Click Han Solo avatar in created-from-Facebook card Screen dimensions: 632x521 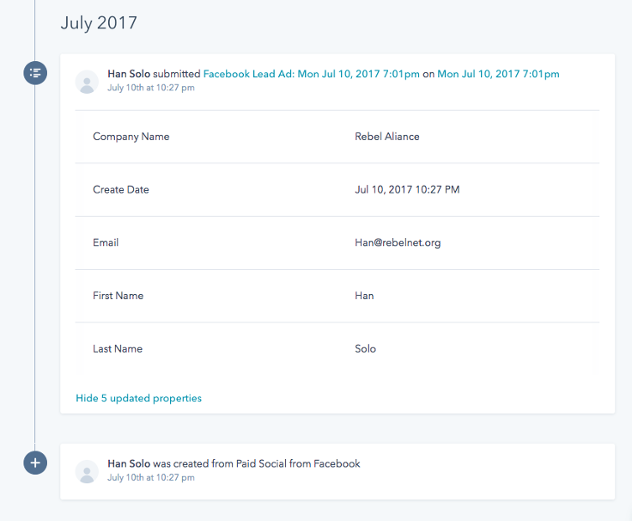(x=87, y=472)
